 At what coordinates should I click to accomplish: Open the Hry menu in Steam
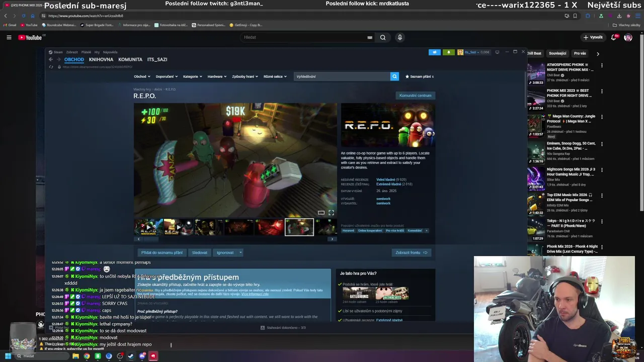point(98,52)
